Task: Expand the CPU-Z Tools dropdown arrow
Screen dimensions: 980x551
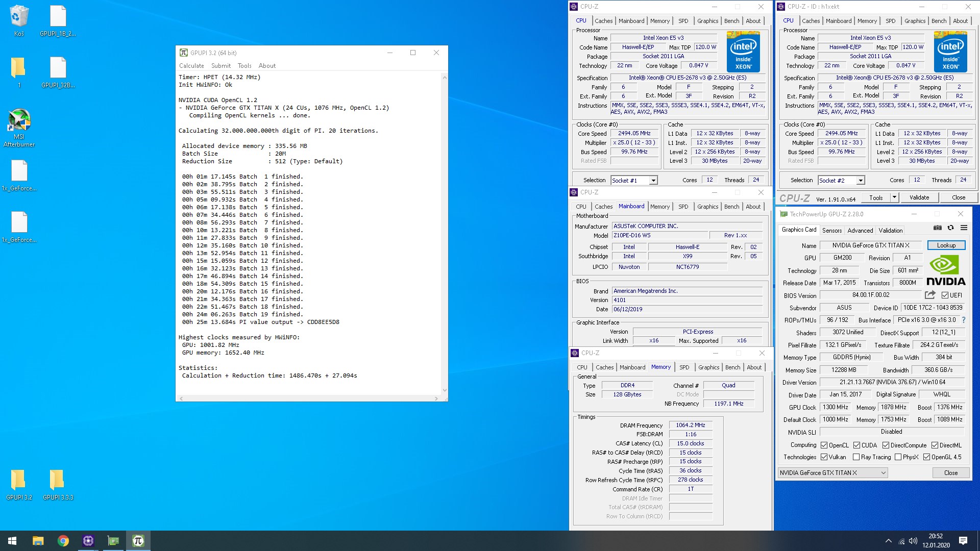Action: click(894, 197)
